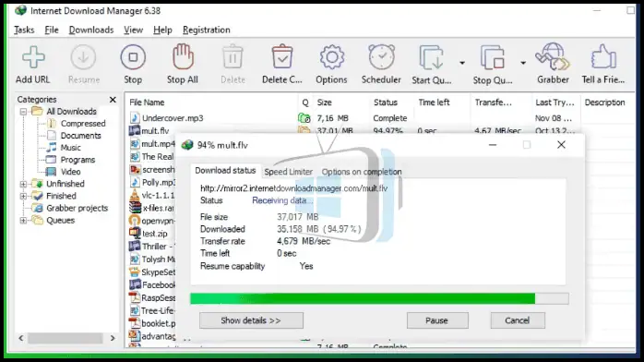Open Options gear icon
The height and width of the screenshot is (362, 644).
coord(332,57)
